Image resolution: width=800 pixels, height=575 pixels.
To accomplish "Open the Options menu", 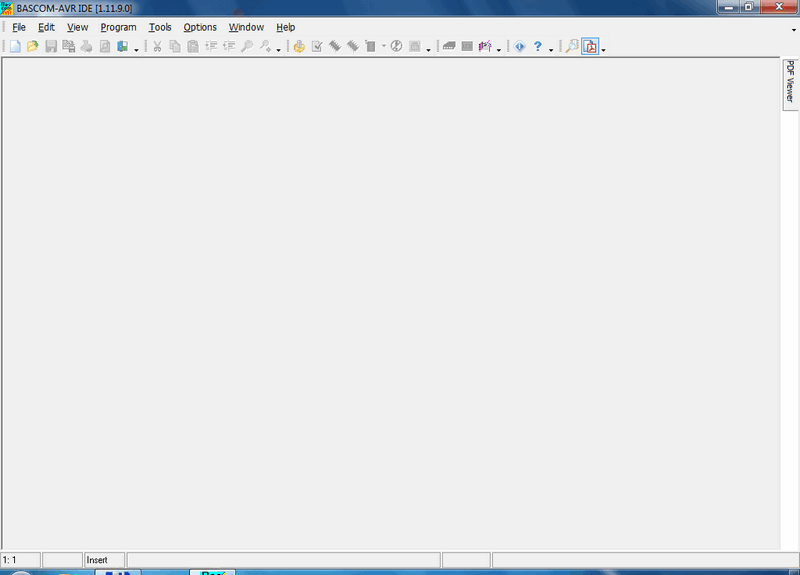I will 200,28.
